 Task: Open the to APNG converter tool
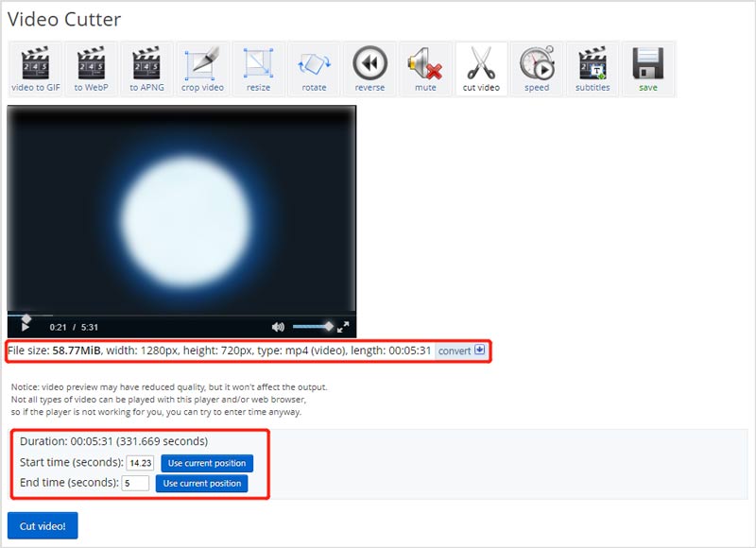[146, 69]
